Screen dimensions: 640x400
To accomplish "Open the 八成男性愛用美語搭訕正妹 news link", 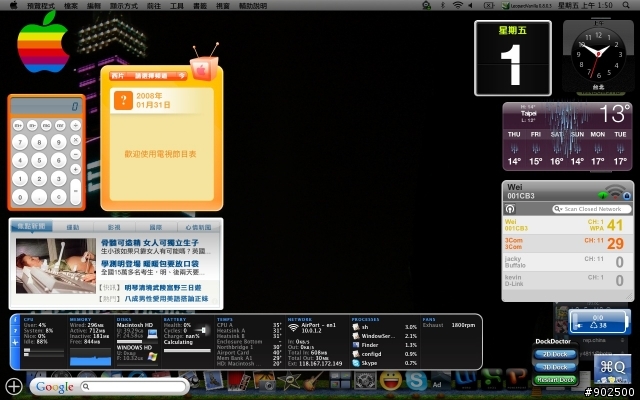I will coord(167,299).
